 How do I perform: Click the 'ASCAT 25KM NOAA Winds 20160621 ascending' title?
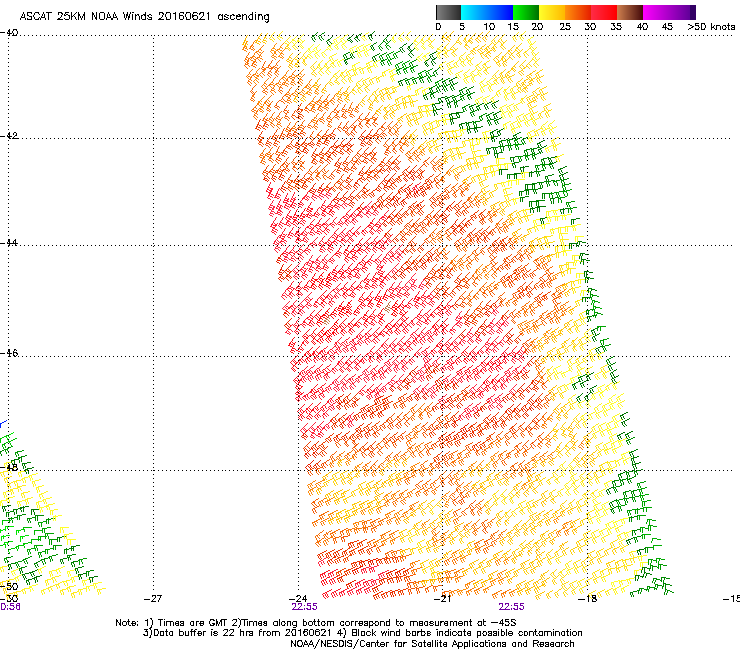pyautogui.click(x=144, y=17)
